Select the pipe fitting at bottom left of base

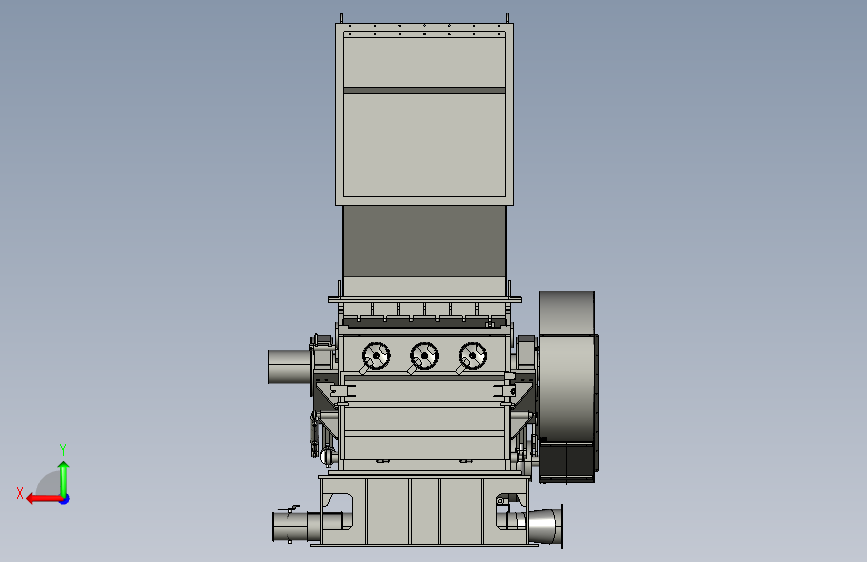point(296,526)
